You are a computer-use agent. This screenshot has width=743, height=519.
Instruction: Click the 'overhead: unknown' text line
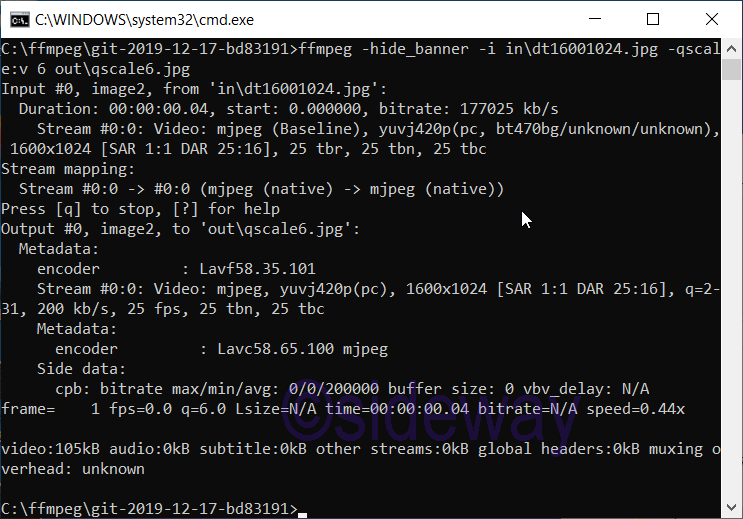pyautogui.click(x=73, y=469)
